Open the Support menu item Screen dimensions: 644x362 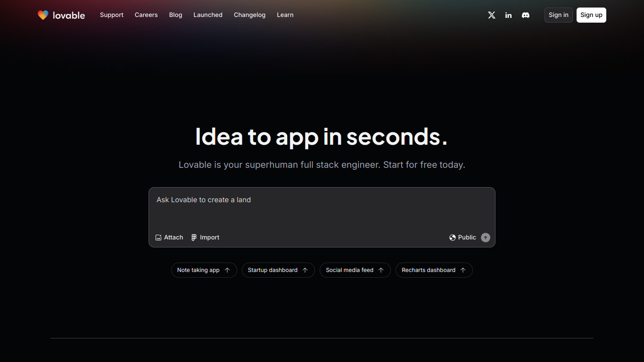pyautogui.click(x=112, y=15)
